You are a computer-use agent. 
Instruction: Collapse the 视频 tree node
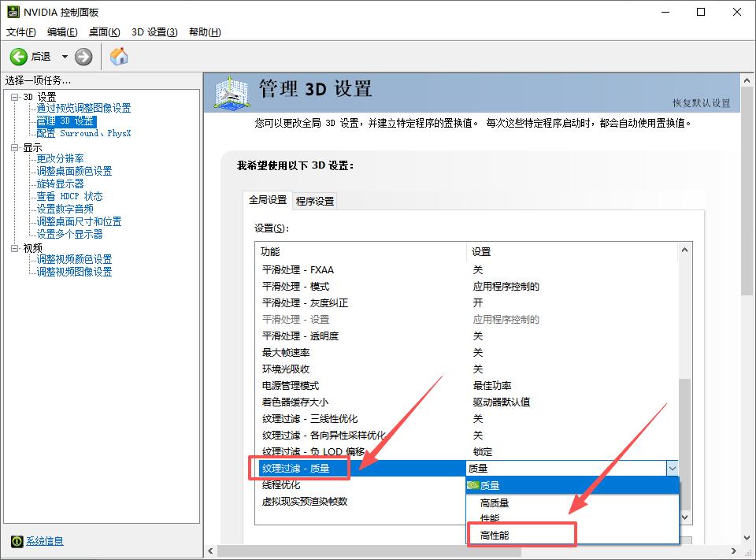pyautogui.click(x=14, y=248)
